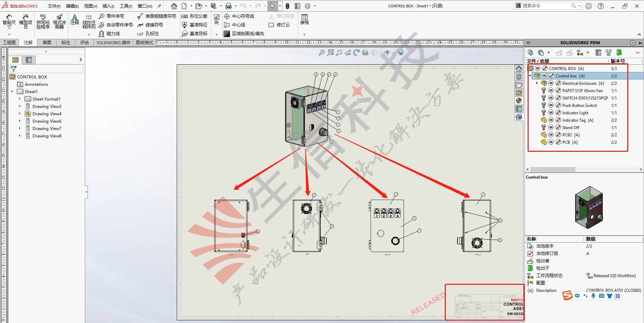Toggle the traffic light rebuild icon
Viewport: 644px width, 323px height.
(x=287, y=6)
